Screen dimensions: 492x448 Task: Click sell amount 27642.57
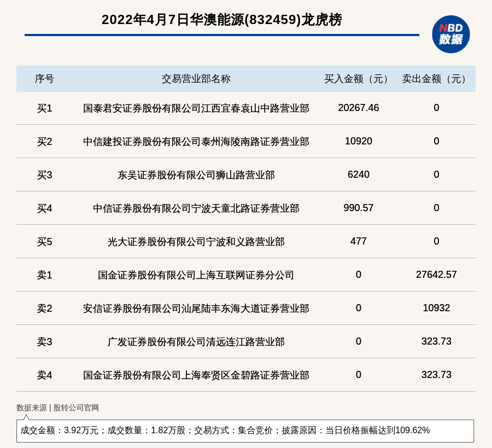[x=436, y=275]
